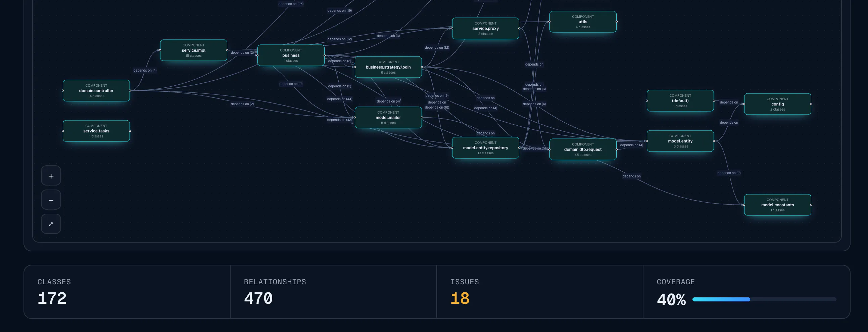The height and width of the screenshot is (332, 868).
Task: Click the Relationships count 470
Action: pos(258,299)
